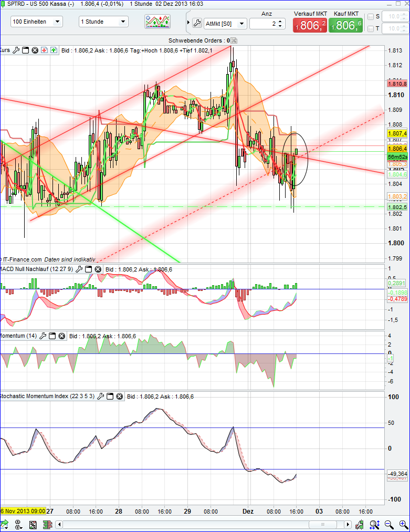410x532 pixels.
Task: Click the Schwebende Orders : 0 label
Action: click(x=199, y=40)
